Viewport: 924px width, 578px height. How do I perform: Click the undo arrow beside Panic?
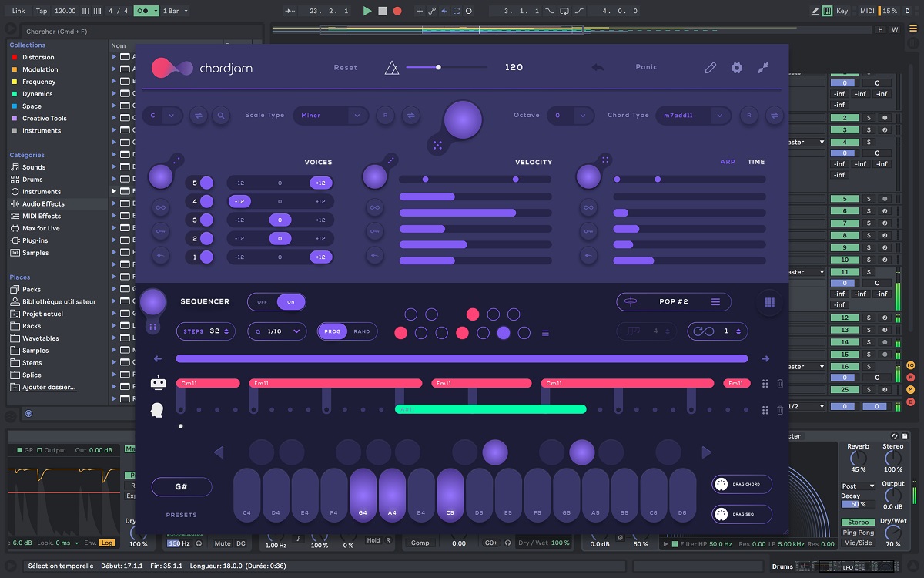click(x=598, y=68)
